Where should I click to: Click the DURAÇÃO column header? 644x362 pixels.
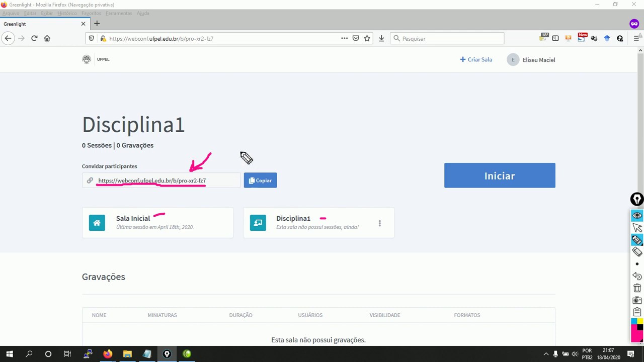pyautogui.click(x=240, y=315)
